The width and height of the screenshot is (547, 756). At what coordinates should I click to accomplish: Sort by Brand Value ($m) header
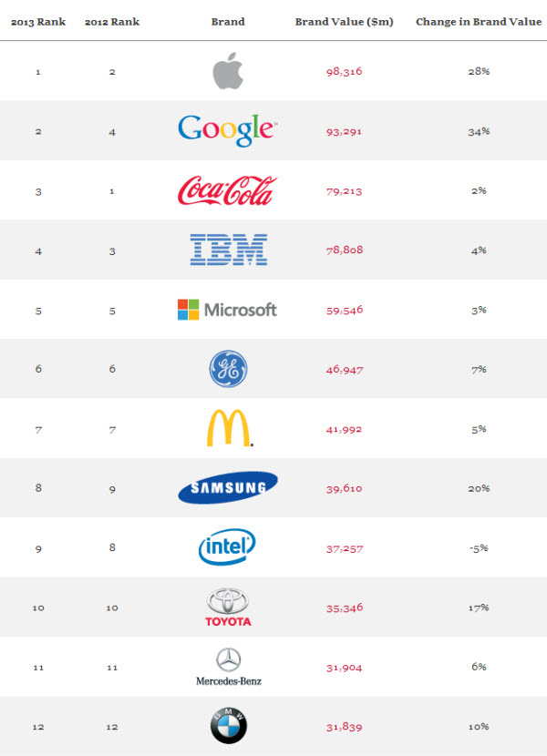(x=345, y=22)
